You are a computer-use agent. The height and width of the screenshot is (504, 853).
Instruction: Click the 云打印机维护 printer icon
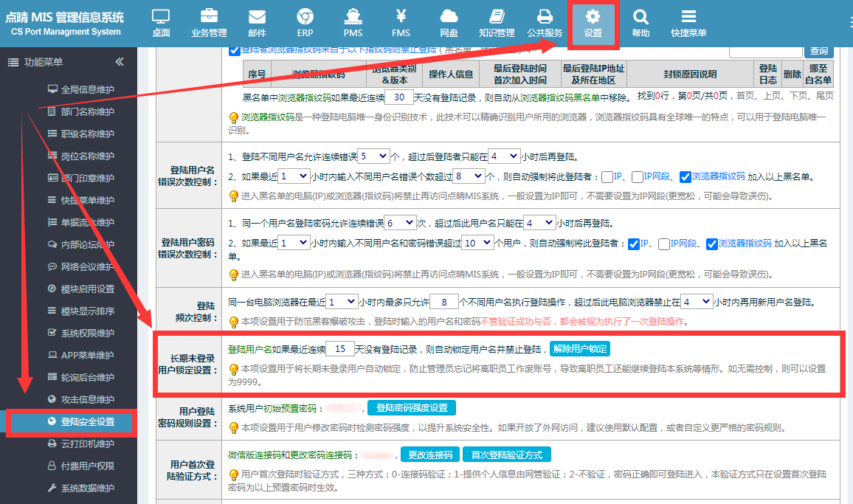click(52, 443)
